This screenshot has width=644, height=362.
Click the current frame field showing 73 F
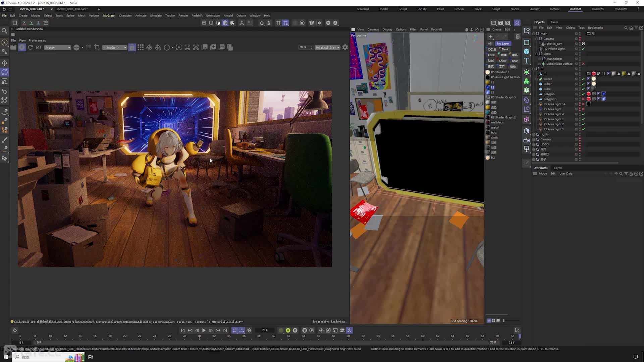coord(265,330)
